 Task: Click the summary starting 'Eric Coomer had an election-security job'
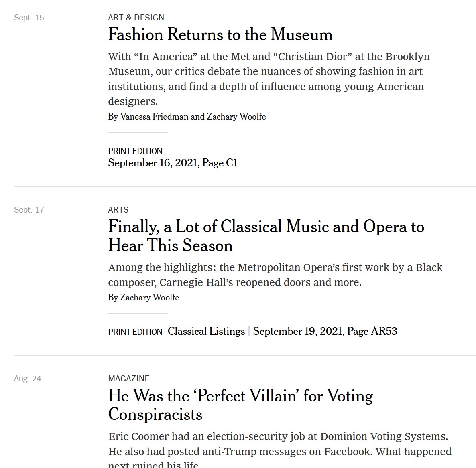pos(280,450)
